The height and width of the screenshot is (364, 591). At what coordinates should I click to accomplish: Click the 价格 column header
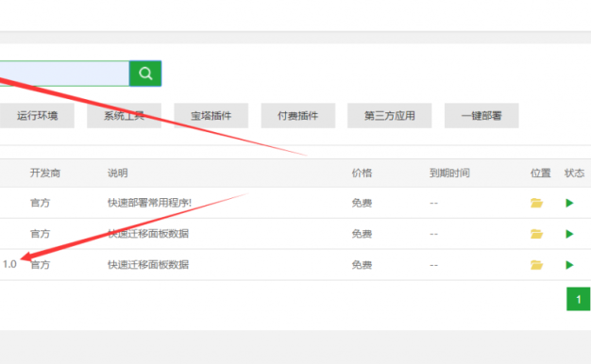pyautogui.click(x=362, y=174)
